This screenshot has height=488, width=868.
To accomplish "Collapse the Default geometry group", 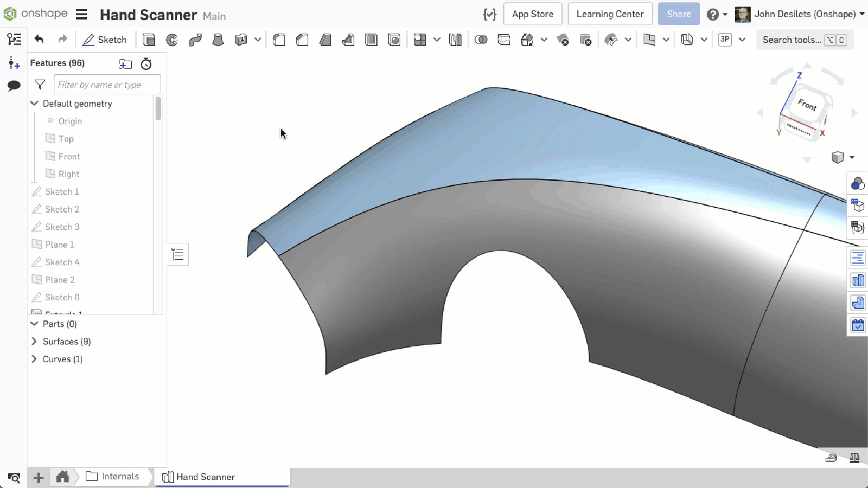I will (x=34, y=104).
